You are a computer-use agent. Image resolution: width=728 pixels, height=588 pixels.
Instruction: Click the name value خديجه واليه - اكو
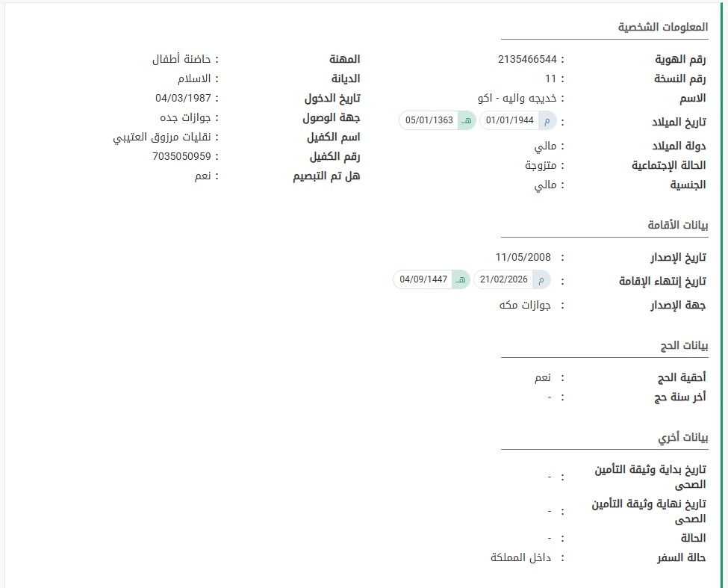[517, 98]
